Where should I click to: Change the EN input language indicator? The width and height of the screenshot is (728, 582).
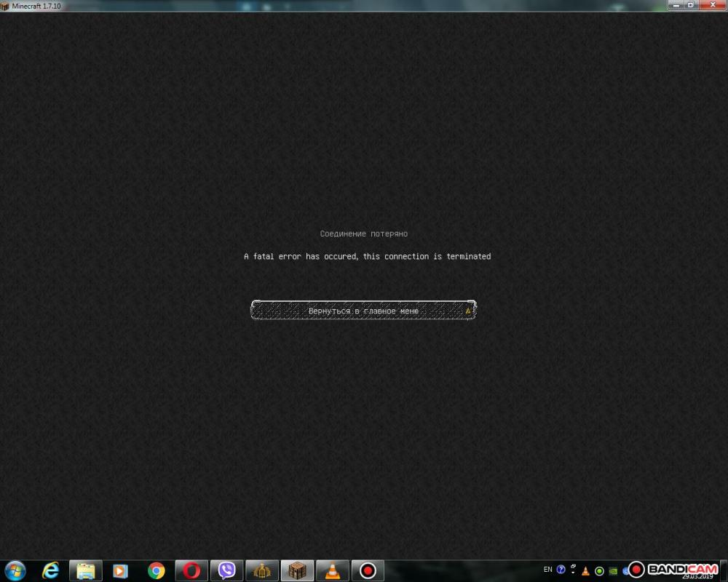(547, 570)
